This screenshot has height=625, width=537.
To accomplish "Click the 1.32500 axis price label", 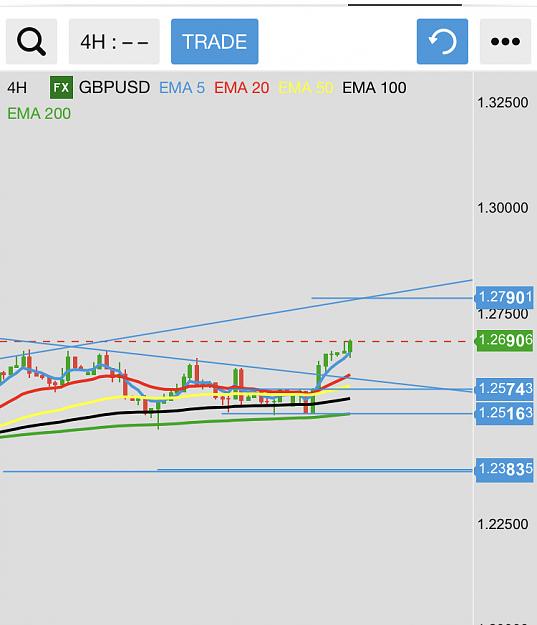I will click(x=503, y=103).
